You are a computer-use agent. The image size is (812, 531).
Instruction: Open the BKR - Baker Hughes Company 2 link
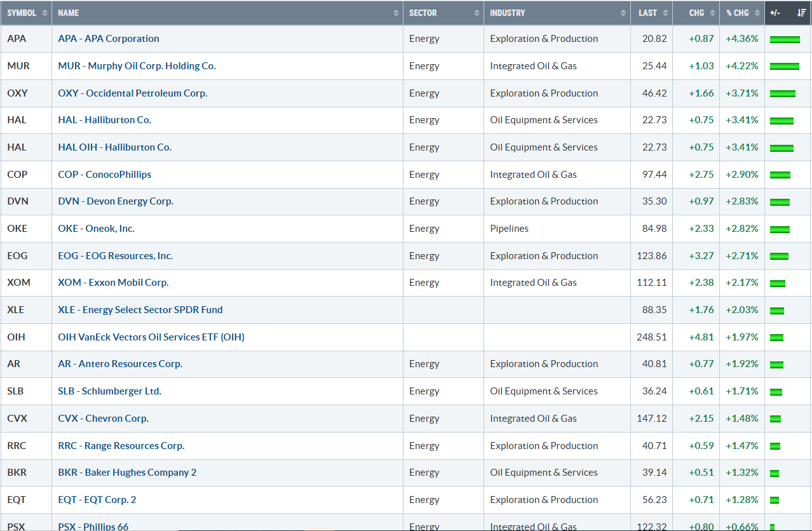click(x=127, y=473)
